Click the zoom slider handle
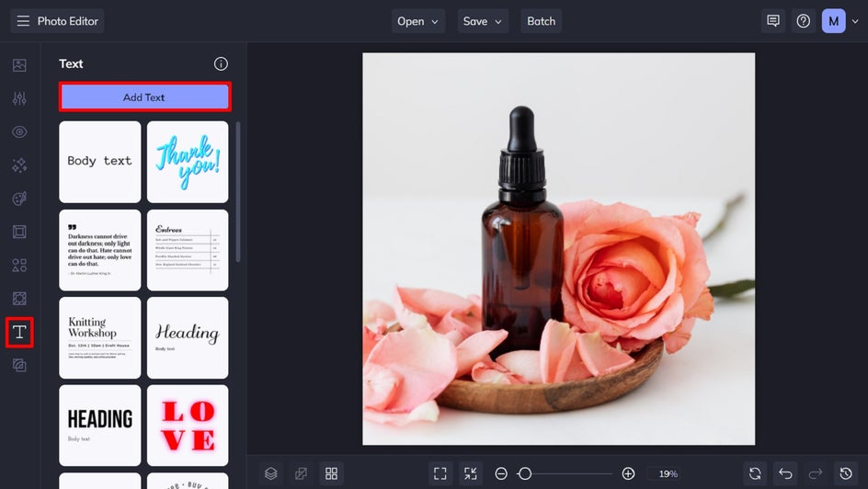 tap(525, 473)
